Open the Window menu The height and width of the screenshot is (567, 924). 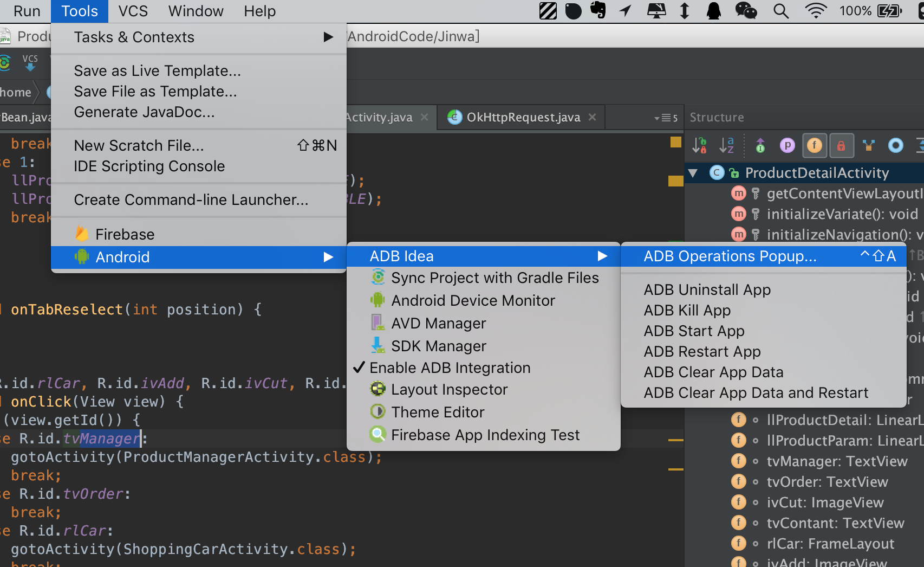[196, 11]
